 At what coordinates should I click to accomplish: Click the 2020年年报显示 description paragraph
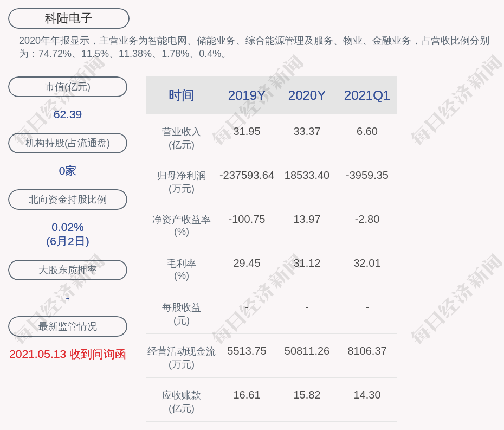[254, 47]
